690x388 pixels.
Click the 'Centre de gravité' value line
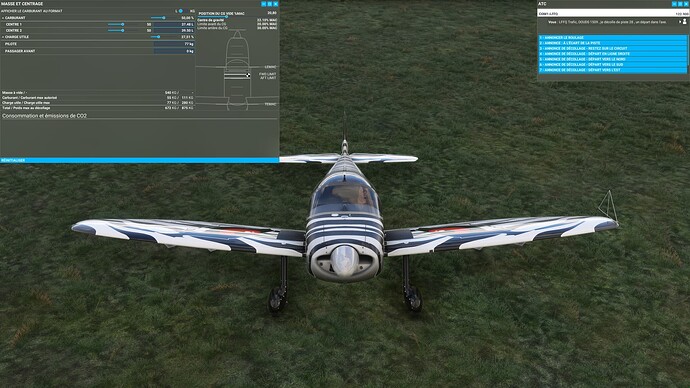coord(237,20)
